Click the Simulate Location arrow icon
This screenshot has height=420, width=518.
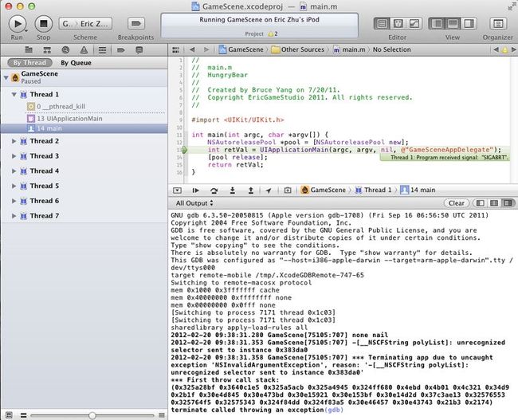pyautogui.click(x=269, y=190)
